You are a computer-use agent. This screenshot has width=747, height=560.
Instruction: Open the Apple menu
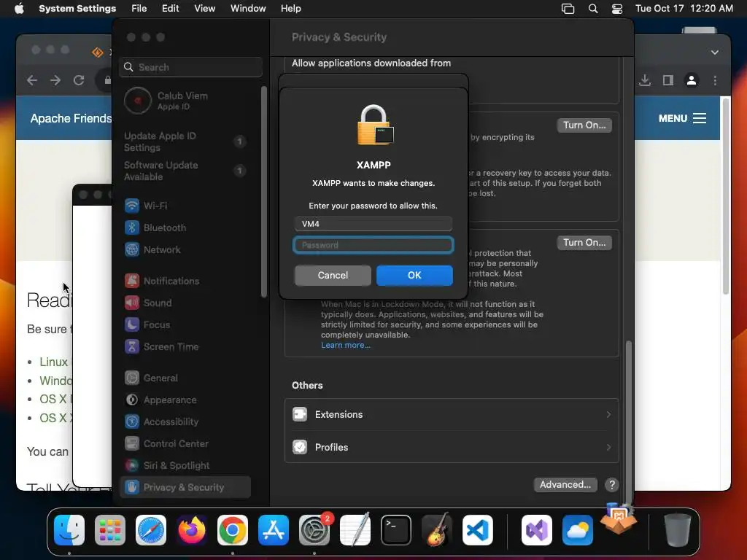(x=19, y=9)
